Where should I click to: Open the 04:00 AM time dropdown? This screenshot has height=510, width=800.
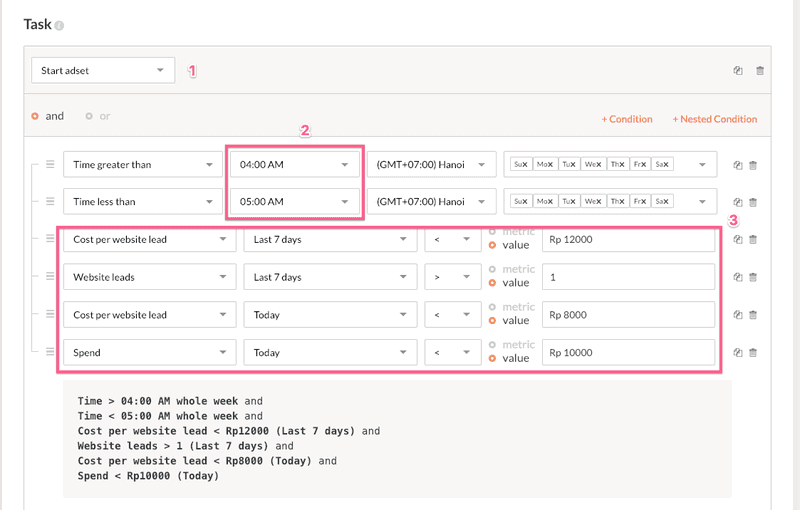(293, 164)
